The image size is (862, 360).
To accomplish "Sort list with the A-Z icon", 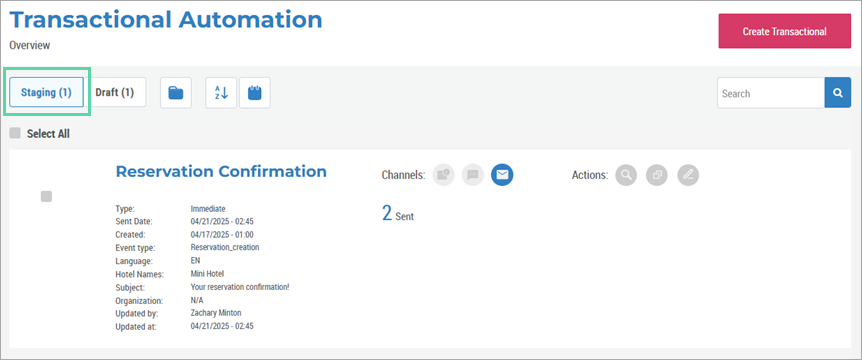I will point(221,93).
